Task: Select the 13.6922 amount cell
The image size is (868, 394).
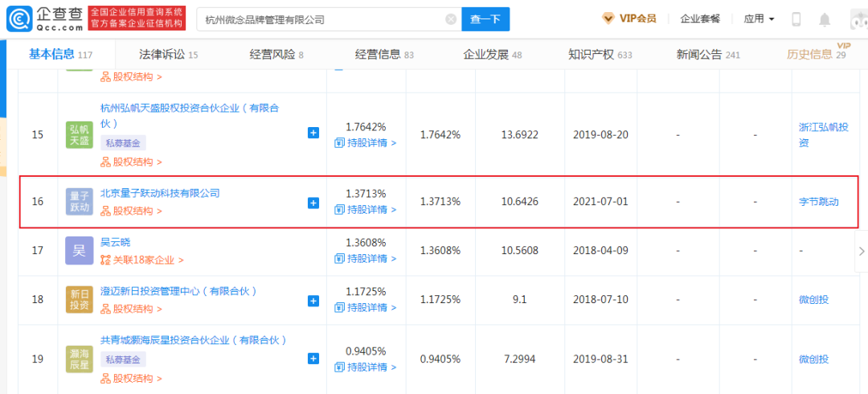Action: [518, 134]
